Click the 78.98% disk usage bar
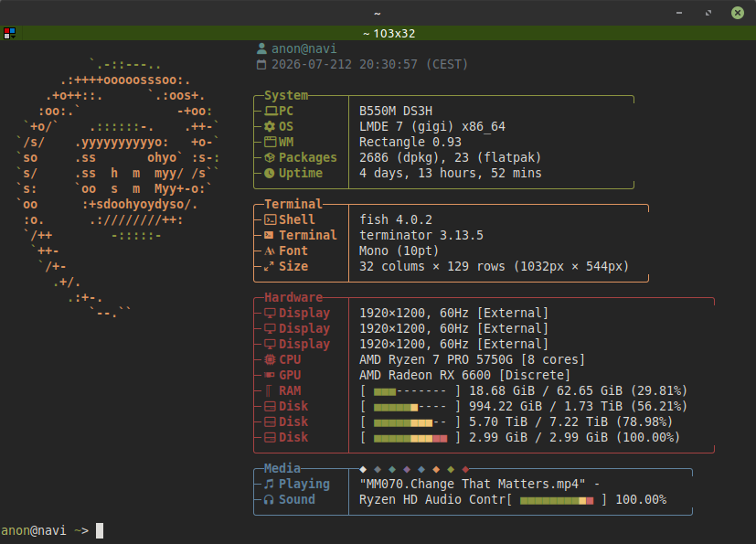Image resolution: width=756 pixels, height=544 pixels. pyautogui.click(x=410, y=422)
